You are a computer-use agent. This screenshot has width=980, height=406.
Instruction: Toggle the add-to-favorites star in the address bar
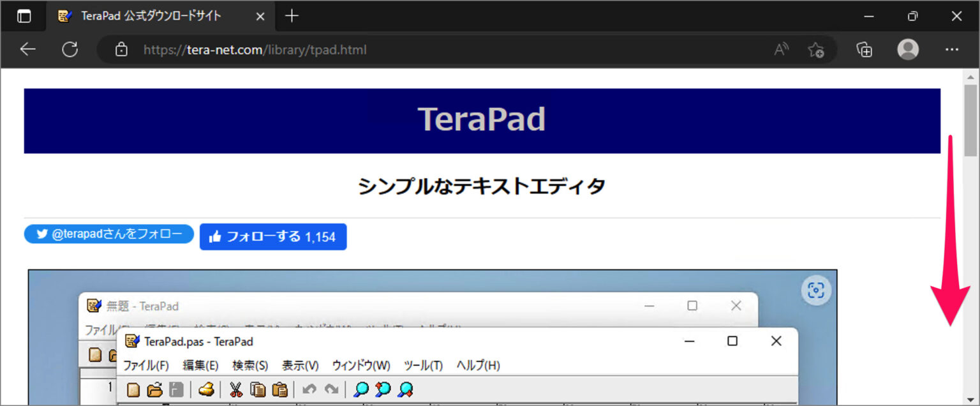(x=816, y=49)
